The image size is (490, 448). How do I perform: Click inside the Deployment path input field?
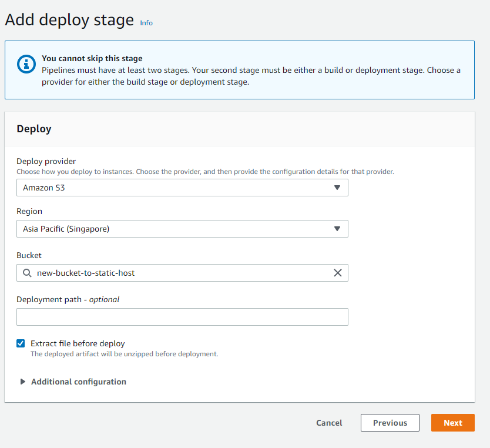click(182, 317)
